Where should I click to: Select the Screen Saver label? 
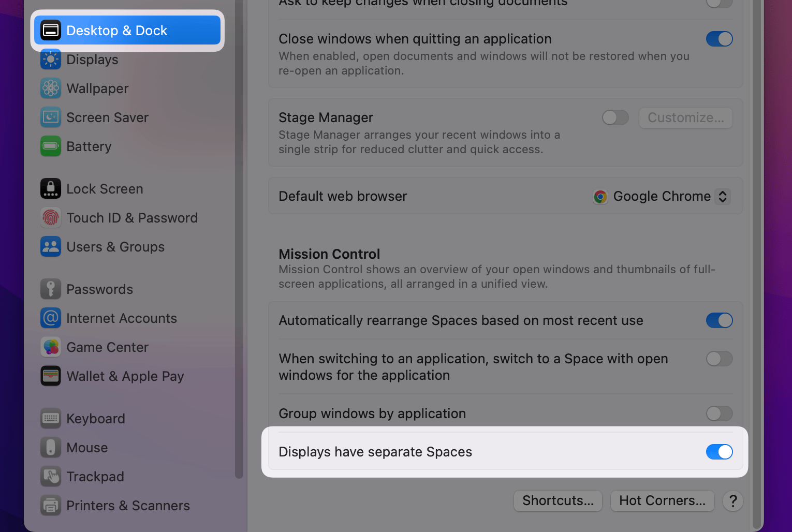108,117
